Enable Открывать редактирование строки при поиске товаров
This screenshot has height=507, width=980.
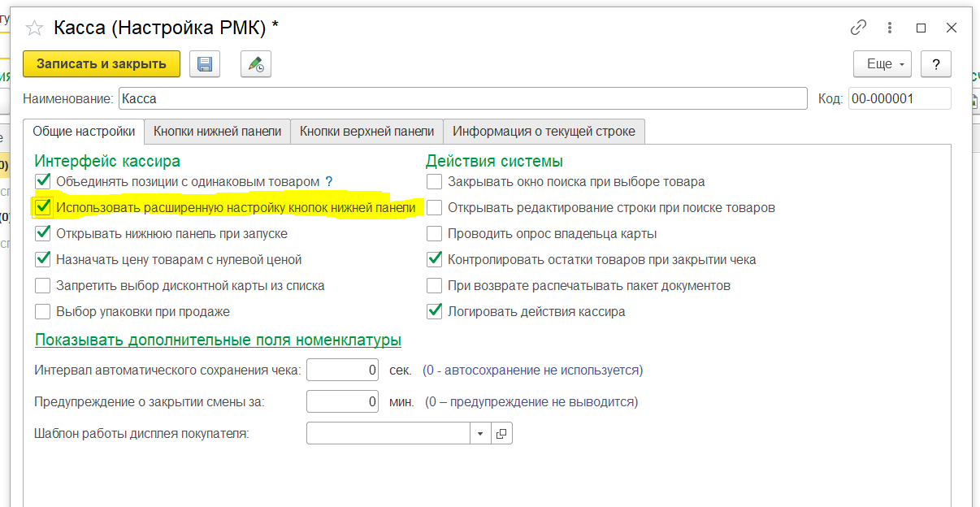click(x=435, y=208)
